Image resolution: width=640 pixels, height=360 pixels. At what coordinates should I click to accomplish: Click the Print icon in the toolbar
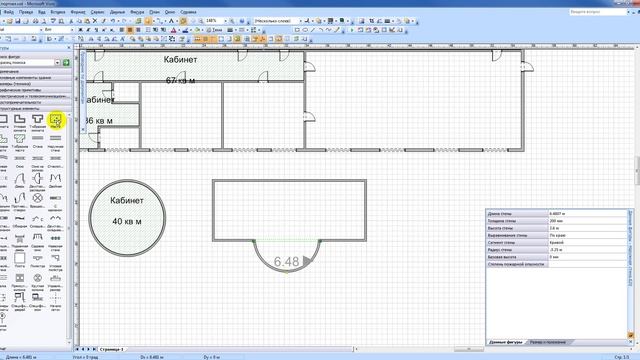[36, 21]
